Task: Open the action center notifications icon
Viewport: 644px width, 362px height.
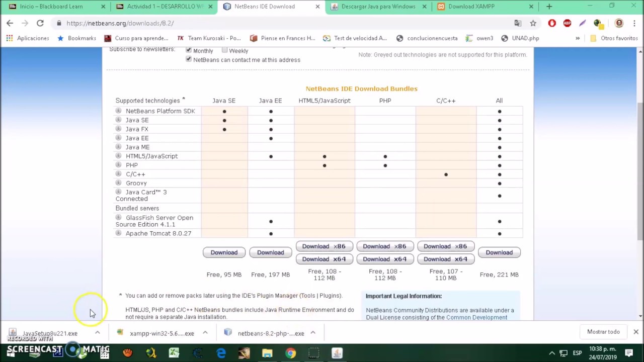Action: tap(629, 353)
